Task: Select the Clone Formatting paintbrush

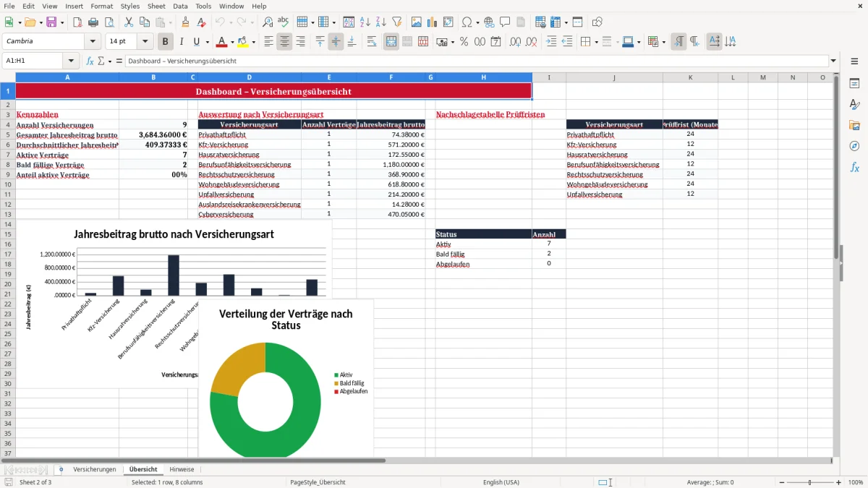Action: click(185, 22)
